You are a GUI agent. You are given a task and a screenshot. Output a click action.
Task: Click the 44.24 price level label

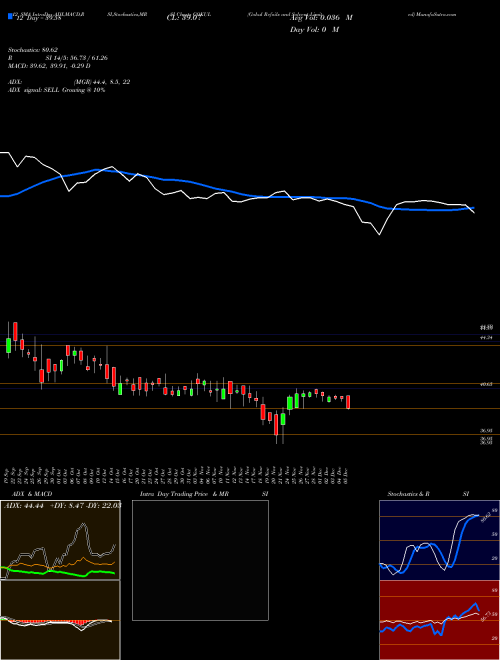[x=486, y=338]
